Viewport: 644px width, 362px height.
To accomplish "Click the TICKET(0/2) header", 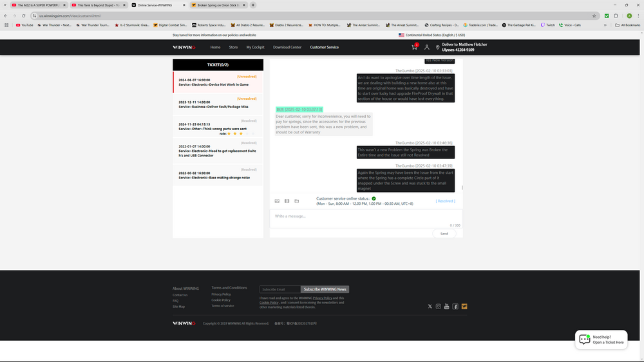I will (x=218, y=64).
